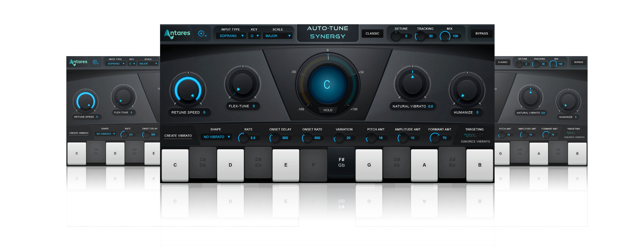Click the main Mix value field showing 100

pyautogui.click(x=455, y=36)
